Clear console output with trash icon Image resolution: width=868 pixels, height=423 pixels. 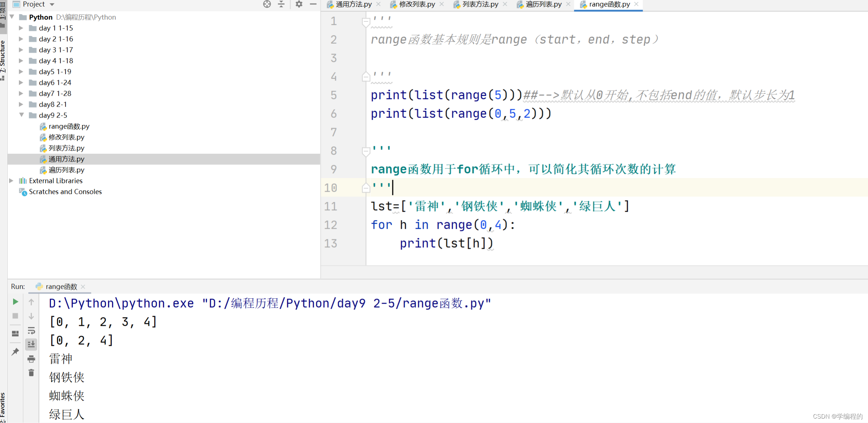tap(31, 373)
